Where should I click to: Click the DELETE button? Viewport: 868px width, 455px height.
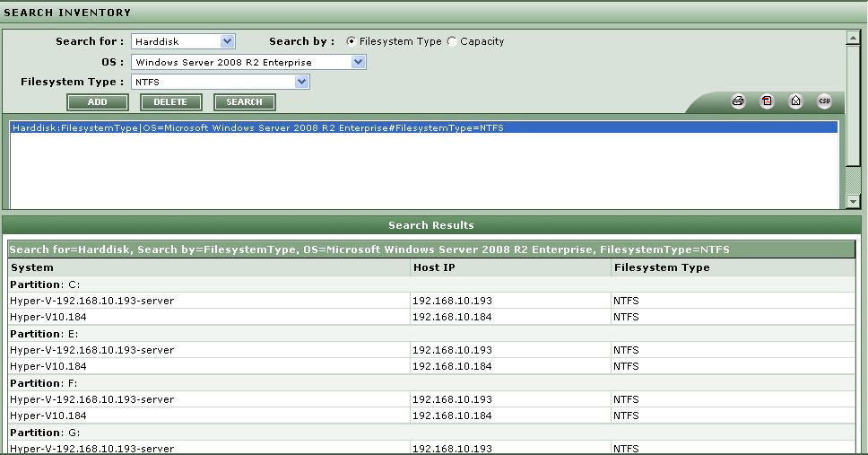(x=170, y=102)
